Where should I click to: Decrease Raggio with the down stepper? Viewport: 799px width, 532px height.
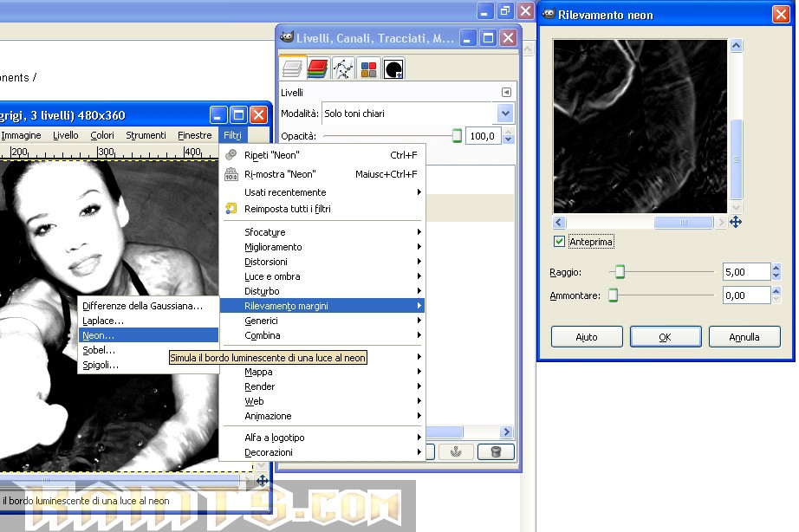pyautogui.click(x=776, y=276)
